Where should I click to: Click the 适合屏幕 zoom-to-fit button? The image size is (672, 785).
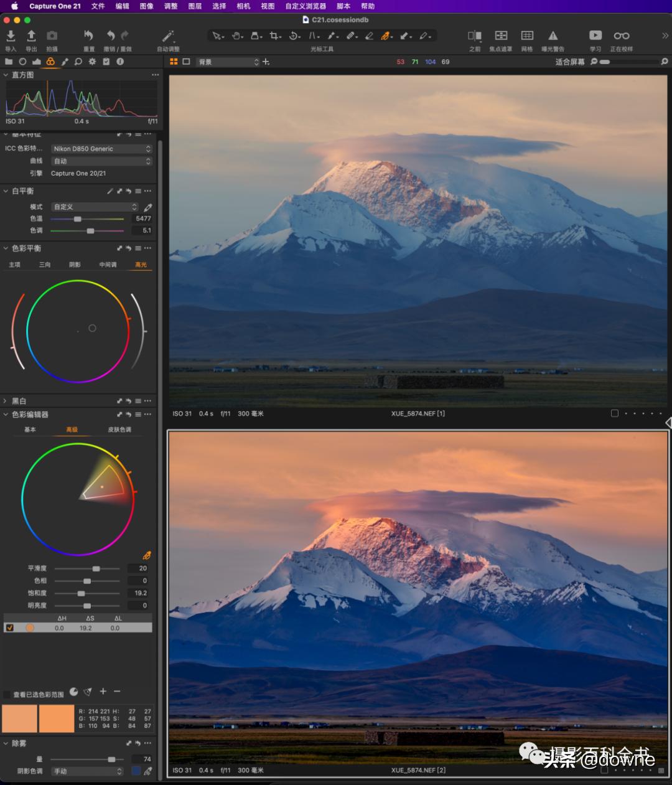tap(569, 62)
